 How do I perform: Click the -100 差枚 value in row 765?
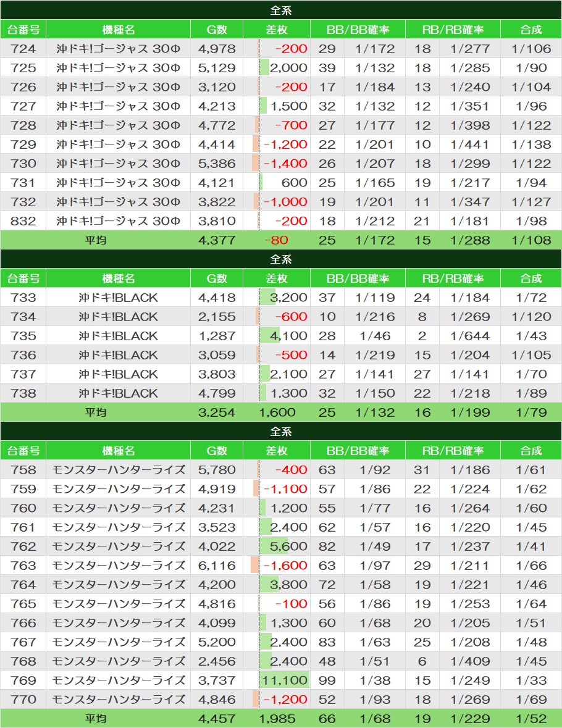click(x=291, y=603)
